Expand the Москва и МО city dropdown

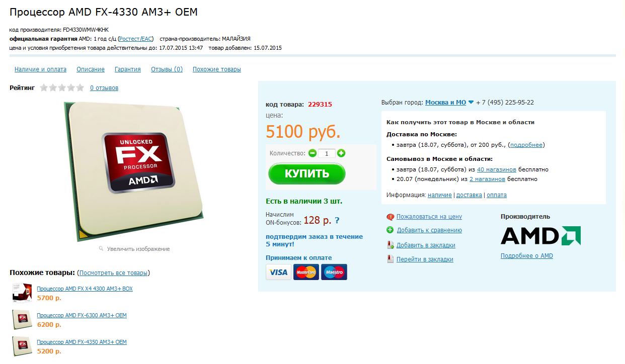pyautogui.click(x=471, y=103)
